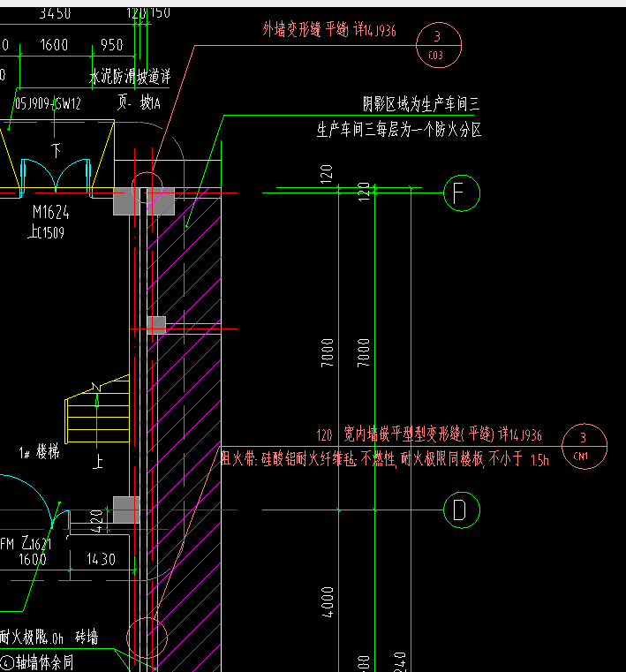This screenshot has width=626, height=672.
Task: Select the magenta hatched workshop area
Action: pyautogui.click(x=185, y=428)
